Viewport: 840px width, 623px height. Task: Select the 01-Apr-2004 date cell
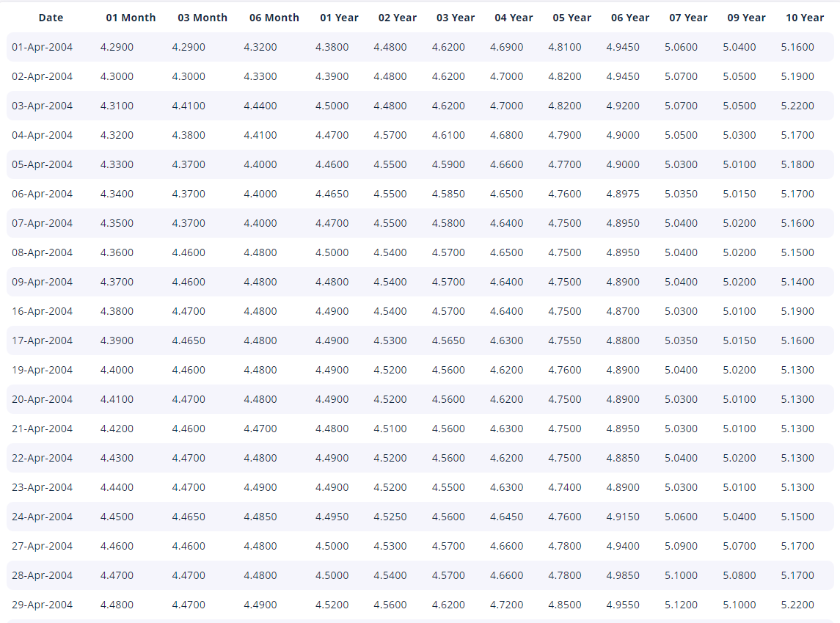click(43, 47)
